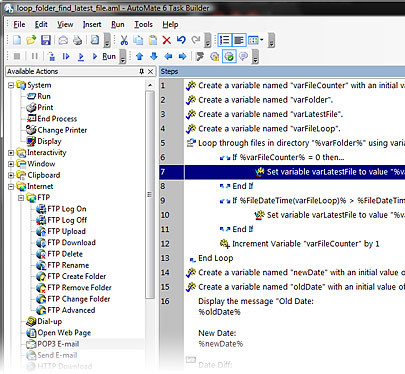Print the task using the printer icon

point(77,40)
